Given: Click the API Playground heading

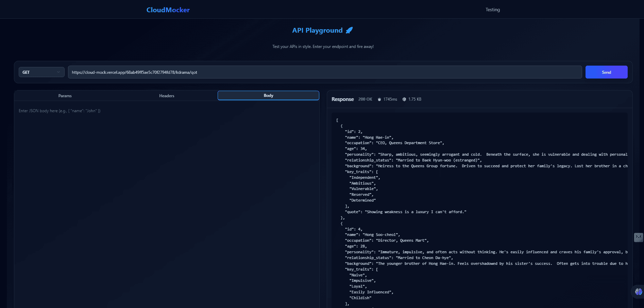Looking at the screenshot, I should click(x=317, y=30).
